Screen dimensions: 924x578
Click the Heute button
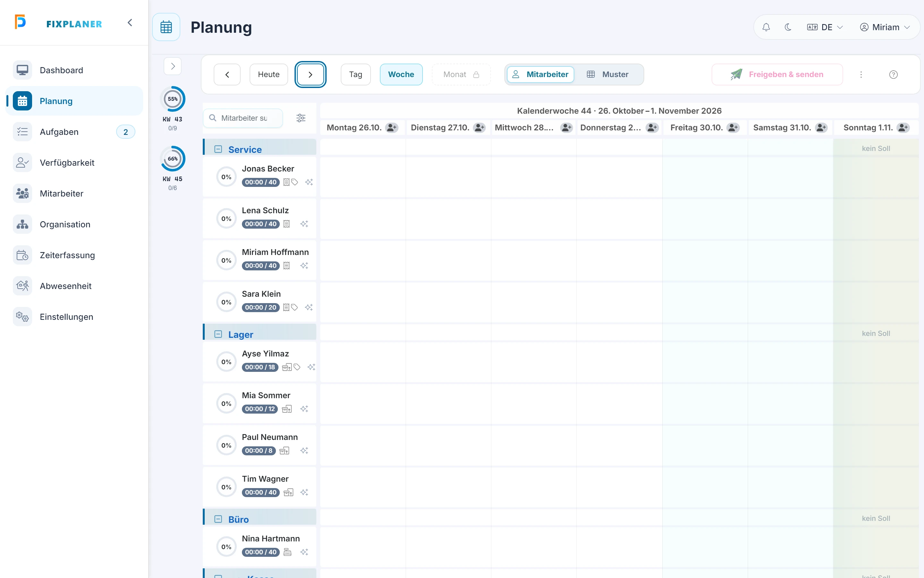coord(269,74)
